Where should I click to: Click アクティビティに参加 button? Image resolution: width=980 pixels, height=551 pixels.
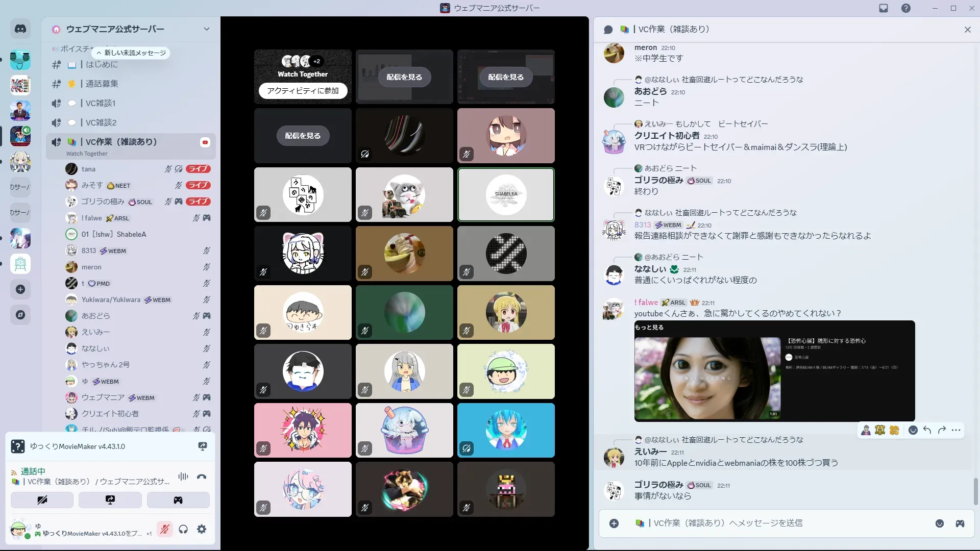point(303,91)
